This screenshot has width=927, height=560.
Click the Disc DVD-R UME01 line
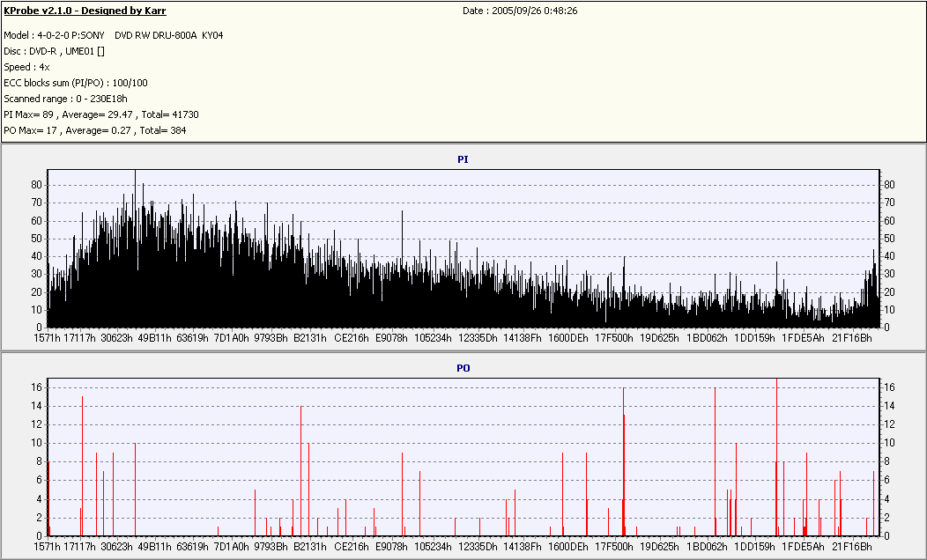point(55,51)
